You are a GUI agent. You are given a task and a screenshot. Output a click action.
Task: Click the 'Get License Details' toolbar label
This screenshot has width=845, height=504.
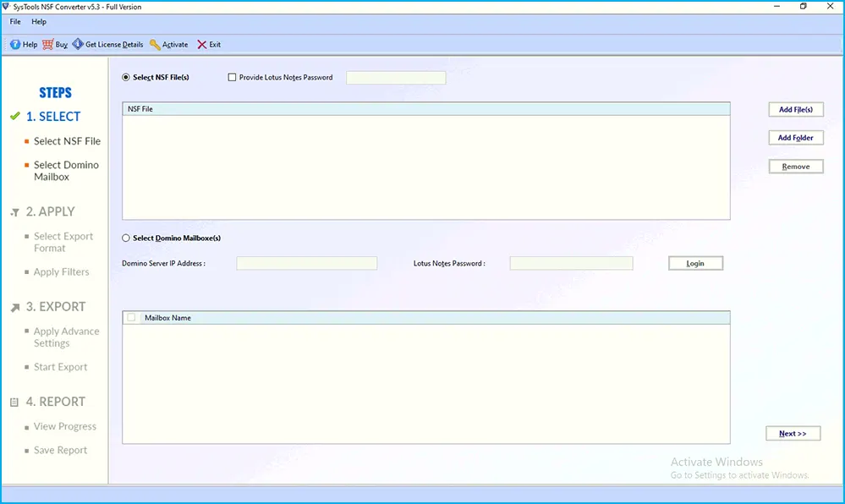click(114, 45)
